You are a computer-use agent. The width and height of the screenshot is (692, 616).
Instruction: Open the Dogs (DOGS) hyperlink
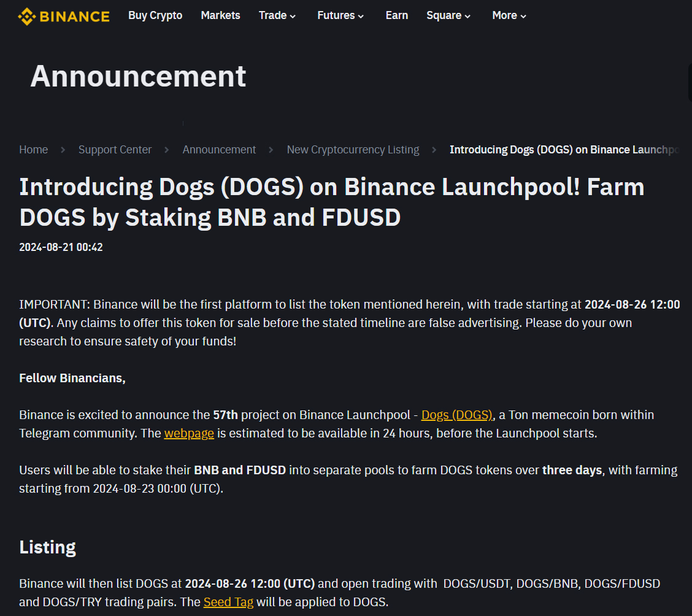point(456,415)
